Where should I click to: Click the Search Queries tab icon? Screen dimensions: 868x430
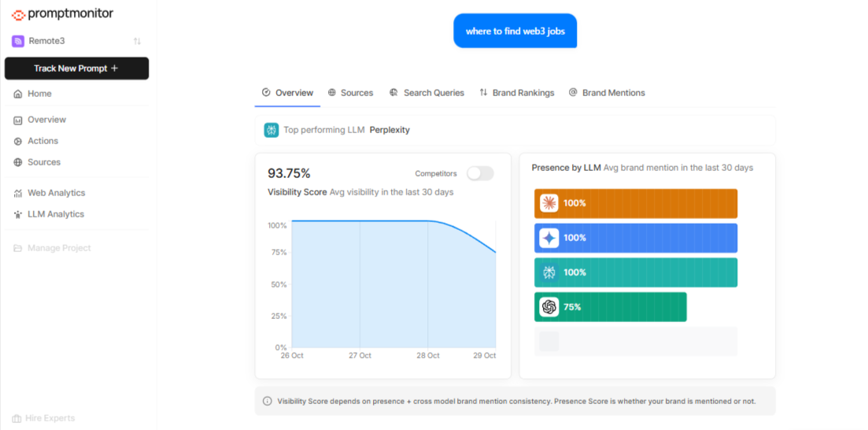[x=393, y=93]
